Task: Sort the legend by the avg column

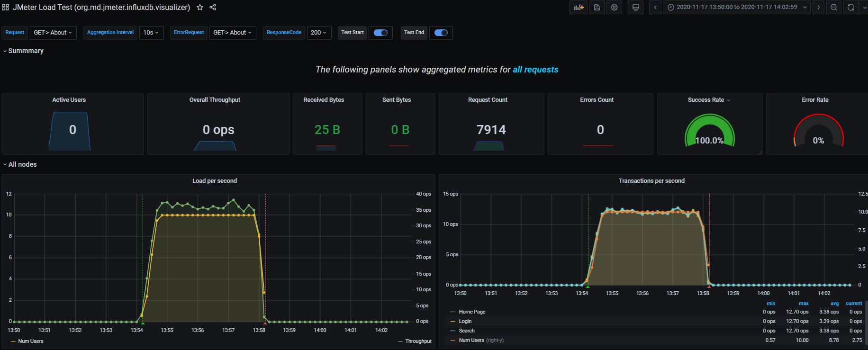Action: (835, 304)
